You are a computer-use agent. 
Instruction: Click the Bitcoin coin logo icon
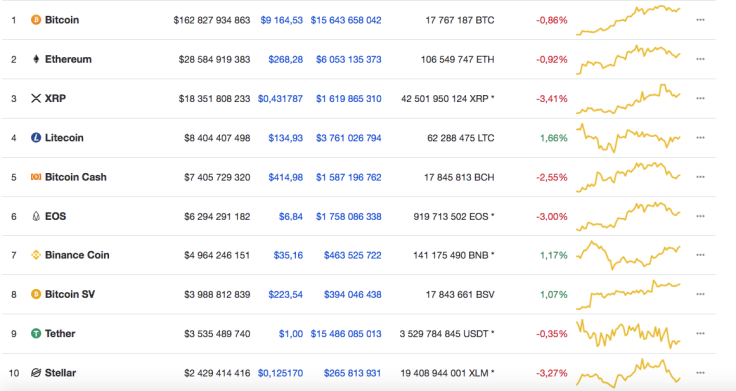click(36, 20)
